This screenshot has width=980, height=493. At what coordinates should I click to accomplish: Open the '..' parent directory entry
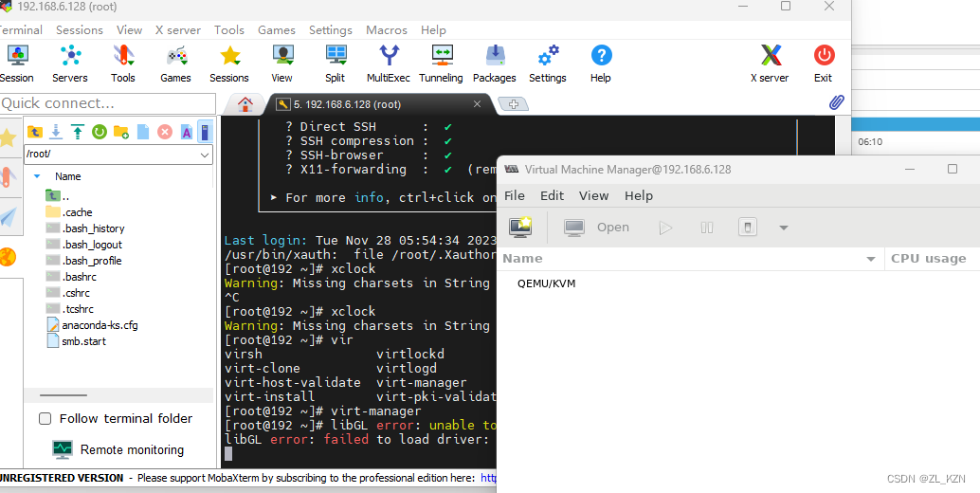click(x=58, y=196)
